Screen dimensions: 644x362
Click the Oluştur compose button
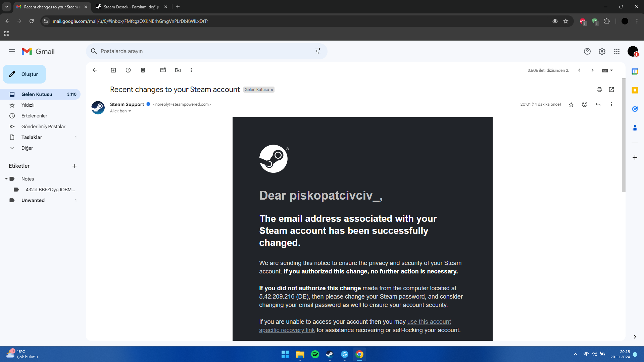pos(24,74)
